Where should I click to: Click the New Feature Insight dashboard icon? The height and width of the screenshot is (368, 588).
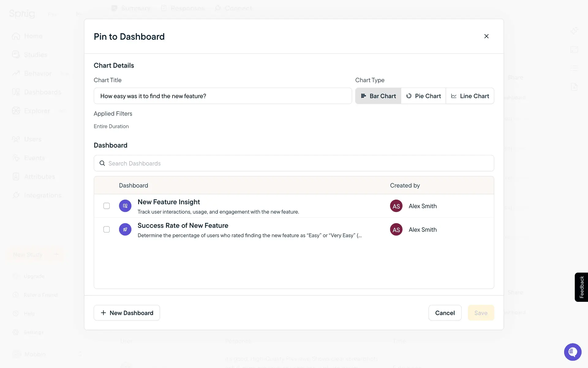[125, 206]
